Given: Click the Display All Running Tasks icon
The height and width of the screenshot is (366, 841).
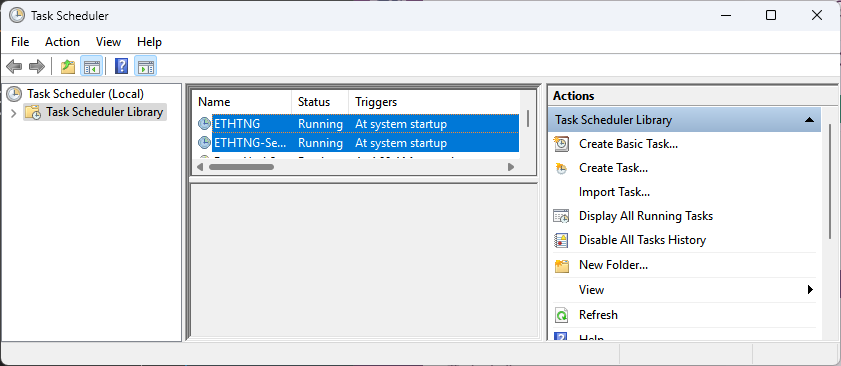Looking at the screenshot, I should [562, 216].
